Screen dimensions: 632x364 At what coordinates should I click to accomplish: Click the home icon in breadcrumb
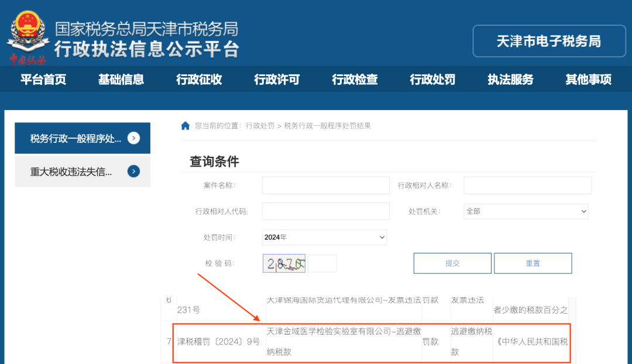click(x=186, y=126)
